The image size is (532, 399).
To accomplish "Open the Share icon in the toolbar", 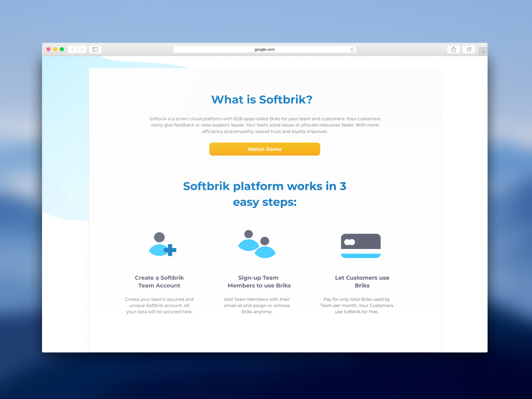I will click(x=453, y=49).
